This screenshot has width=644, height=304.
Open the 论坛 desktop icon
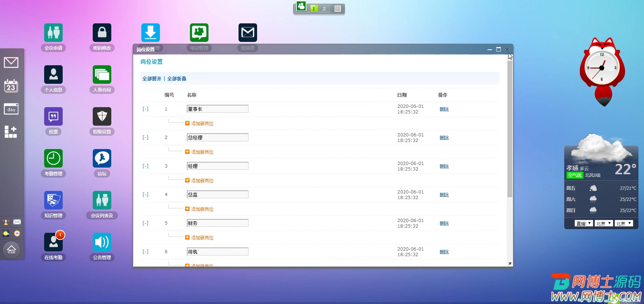click(x=102, y=158)
